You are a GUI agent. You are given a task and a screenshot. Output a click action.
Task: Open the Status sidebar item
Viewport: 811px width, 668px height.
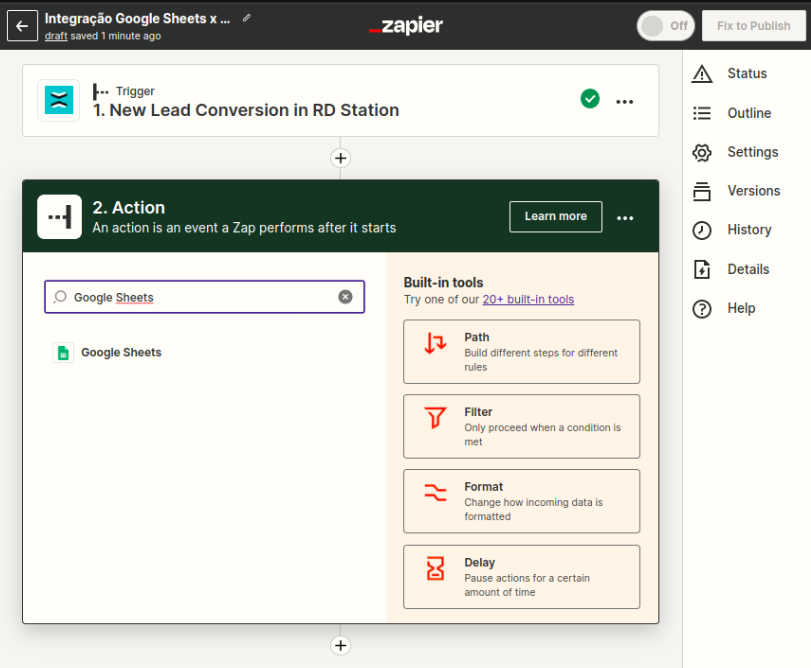pos(746,73)
